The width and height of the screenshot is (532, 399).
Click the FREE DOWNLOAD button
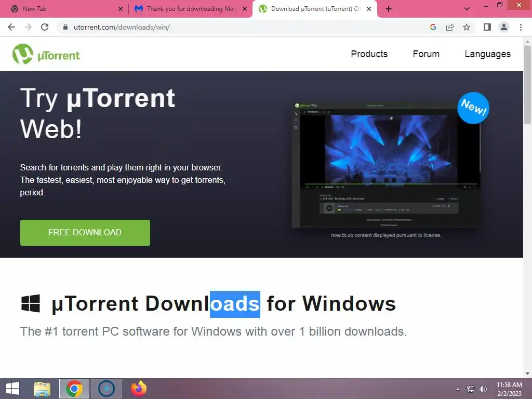click(x=85, y=232)
